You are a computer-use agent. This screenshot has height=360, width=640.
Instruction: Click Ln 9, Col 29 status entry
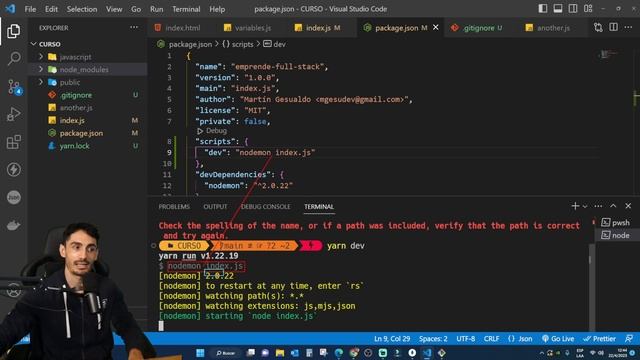click(x=392, y=339)
